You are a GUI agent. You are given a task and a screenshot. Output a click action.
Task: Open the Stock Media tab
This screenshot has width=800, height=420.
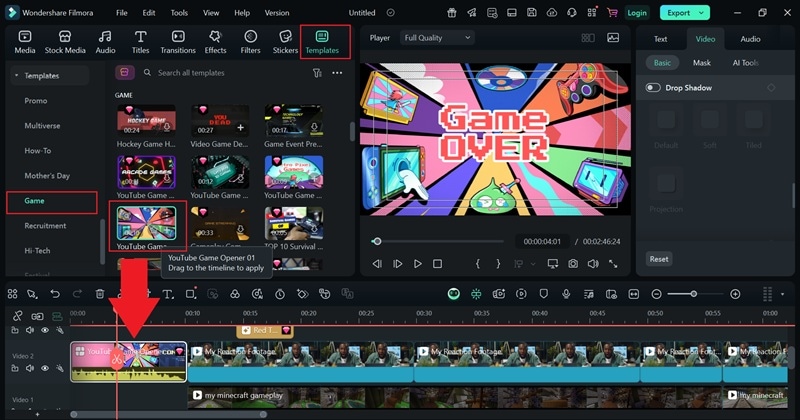pos(65,42)
